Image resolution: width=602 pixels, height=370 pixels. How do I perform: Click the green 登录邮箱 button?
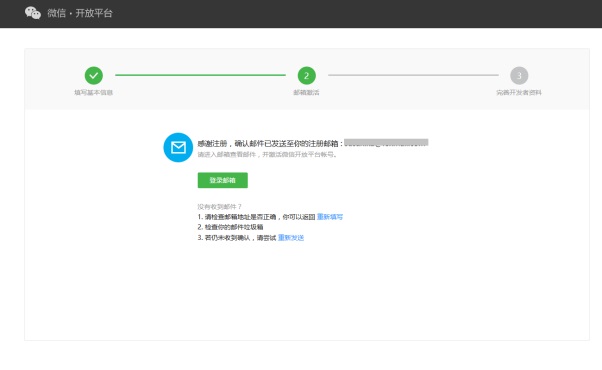[223, 180]
